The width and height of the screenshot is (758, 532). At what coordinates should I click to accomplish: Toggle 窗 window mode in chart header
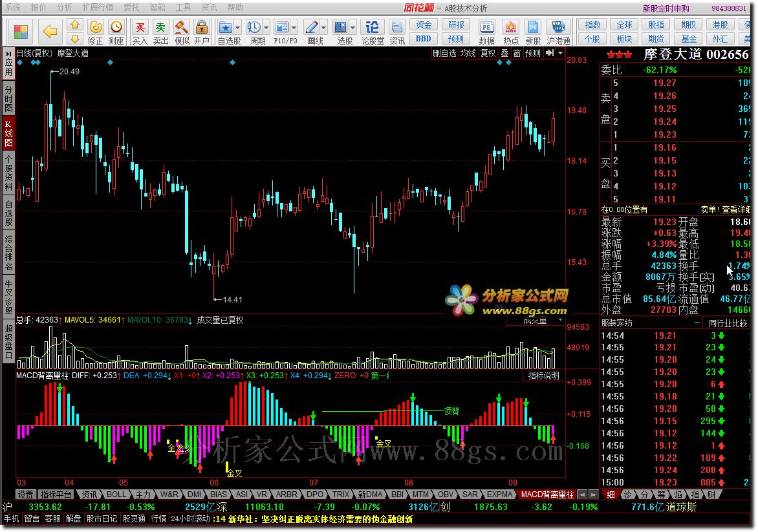517,53
